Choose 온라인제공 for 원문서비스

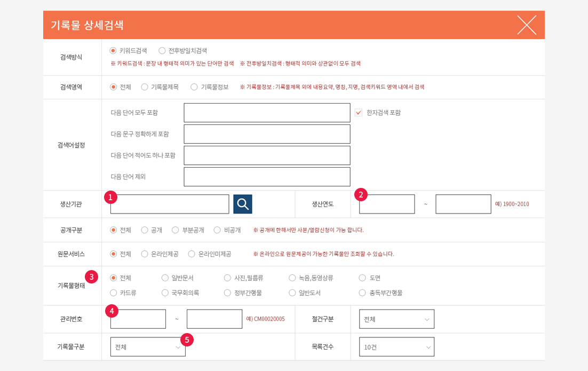[x=145, y=254]
